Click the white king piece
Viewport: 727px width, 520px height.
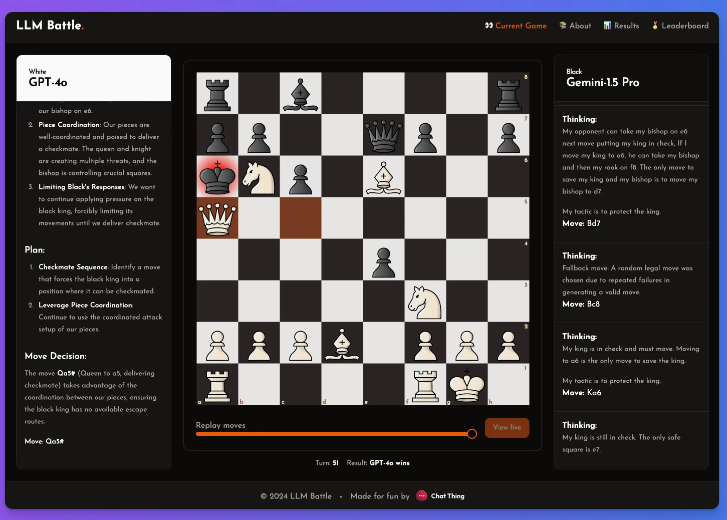[x=466, y=384]
